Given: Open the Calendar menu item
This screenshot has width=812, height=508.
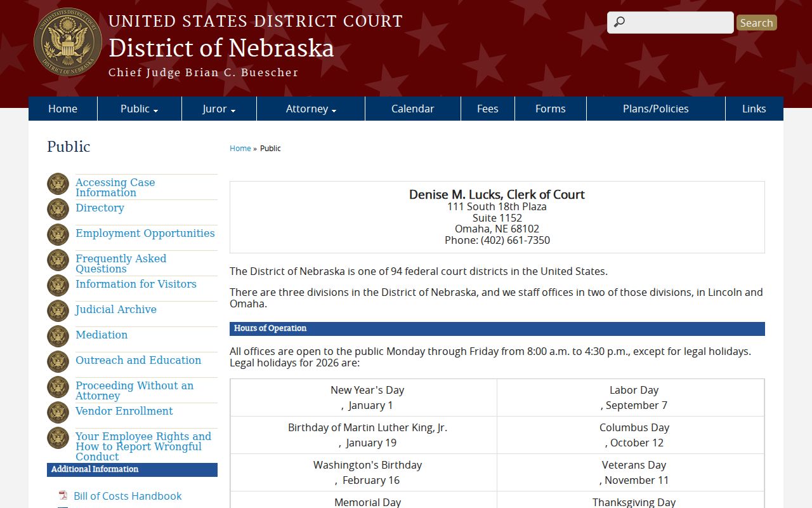Looking at the screenshot, I should pos(413,109).
